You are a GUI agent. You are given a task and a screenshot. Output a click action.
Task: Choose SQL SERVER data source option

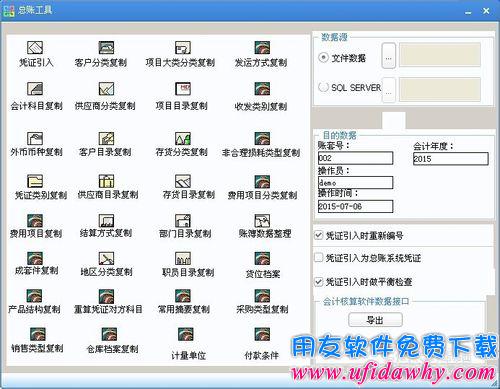tap(323, 87)
